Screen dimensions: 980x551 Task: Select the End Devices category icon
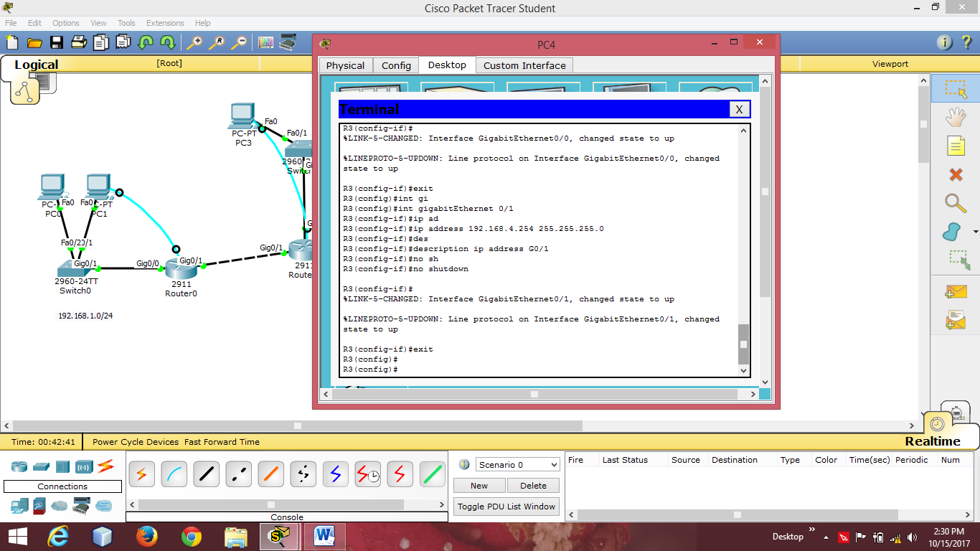point(19,506)
